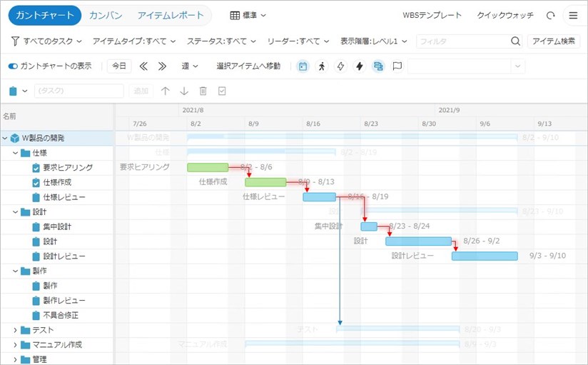Switch to the アイテムレポート tab

coord(170,15)
